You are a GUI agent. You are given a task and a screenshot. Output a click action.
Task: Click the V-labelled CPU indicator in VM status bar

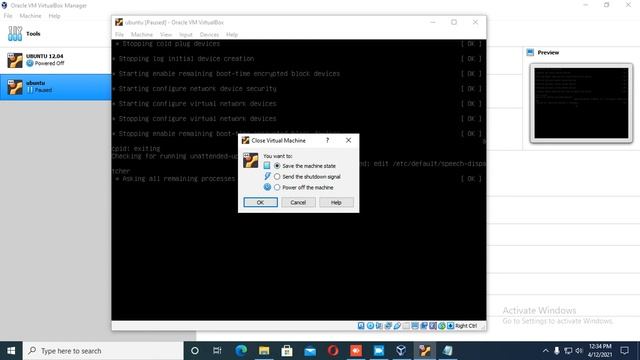433,326
